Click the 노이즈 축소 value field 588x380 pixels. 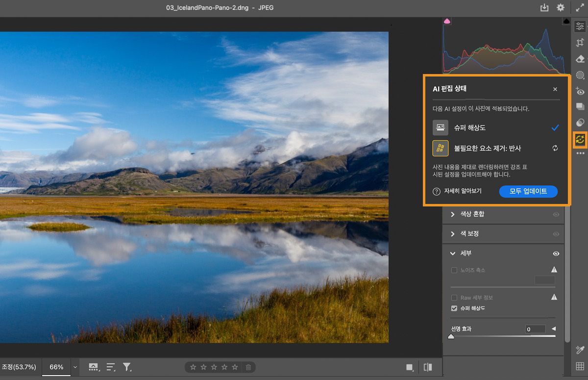[x=544, y=280]
